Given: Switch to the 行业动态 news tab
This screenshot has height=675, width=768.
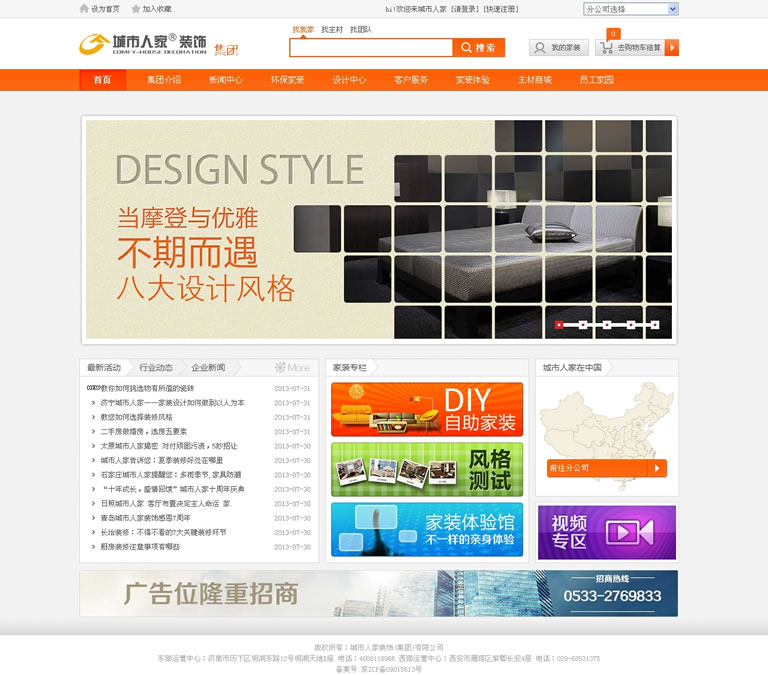Looking at the screenshot, I should tap(156, 367).
